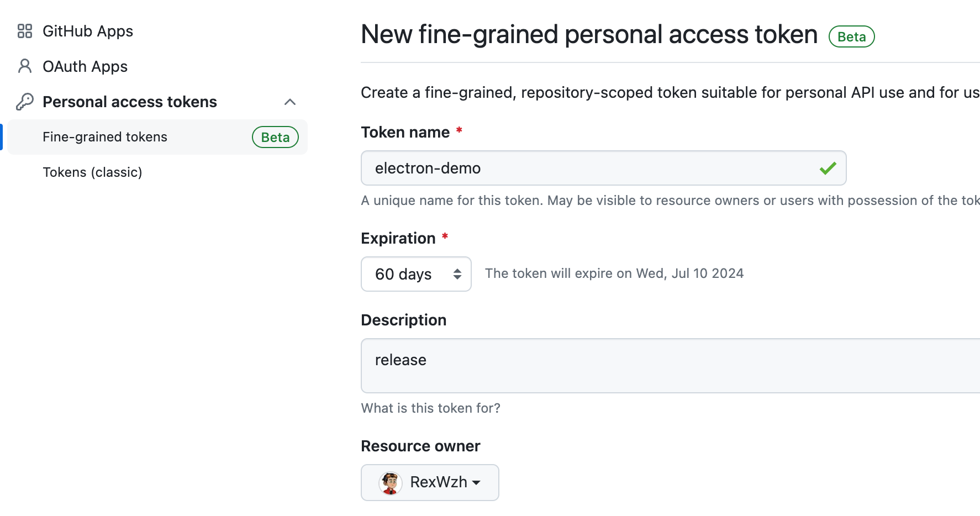Click the GitHub Apps grid icon
The width and height of the screenshot is (980, 516).
pyautogui.click(x=25, y=31)
